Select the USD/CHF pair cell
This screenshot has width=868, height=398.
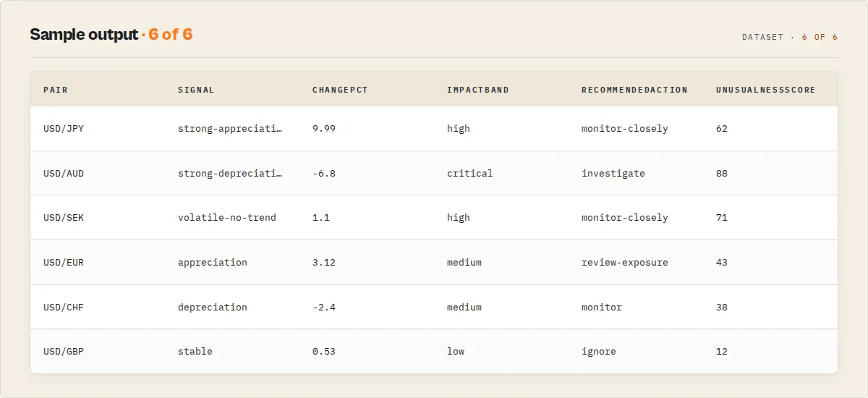point(64,307)
